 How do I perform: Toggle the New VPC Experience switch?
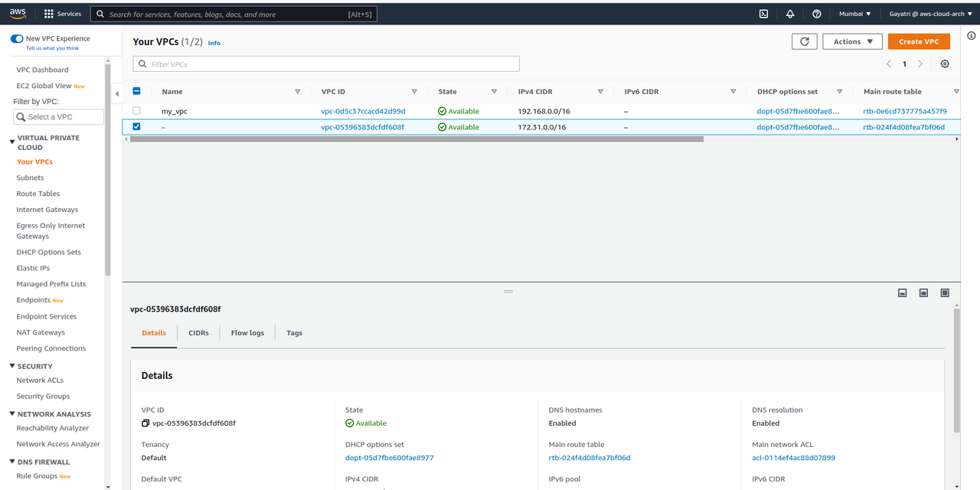pos(17,38)
